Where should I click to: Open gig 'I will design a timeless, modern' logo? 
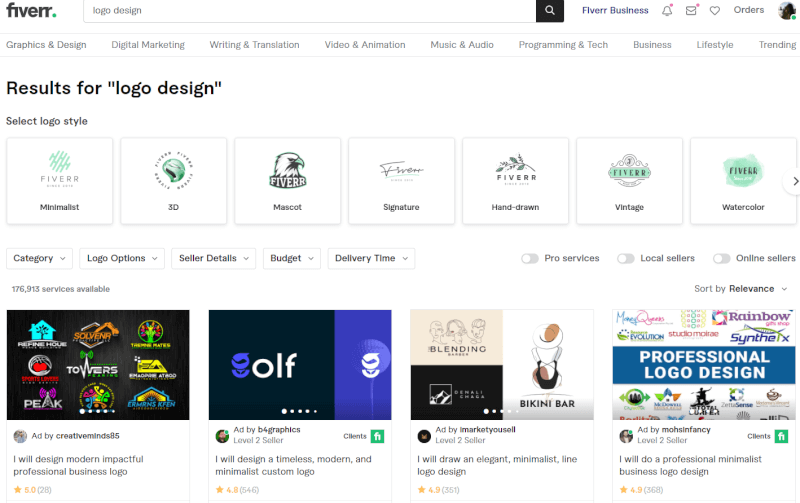tap(293, 465)
